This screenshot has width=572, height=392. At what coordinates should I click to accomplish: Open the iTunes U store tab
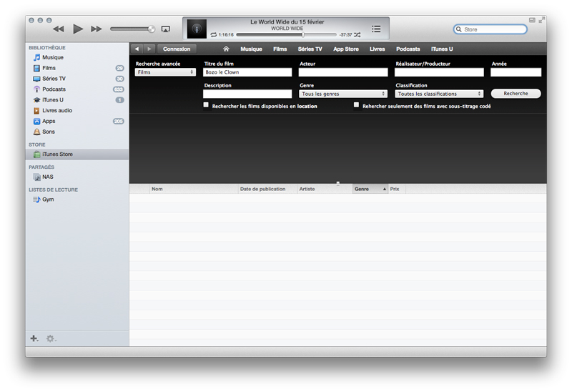click(x=442, y=49)
